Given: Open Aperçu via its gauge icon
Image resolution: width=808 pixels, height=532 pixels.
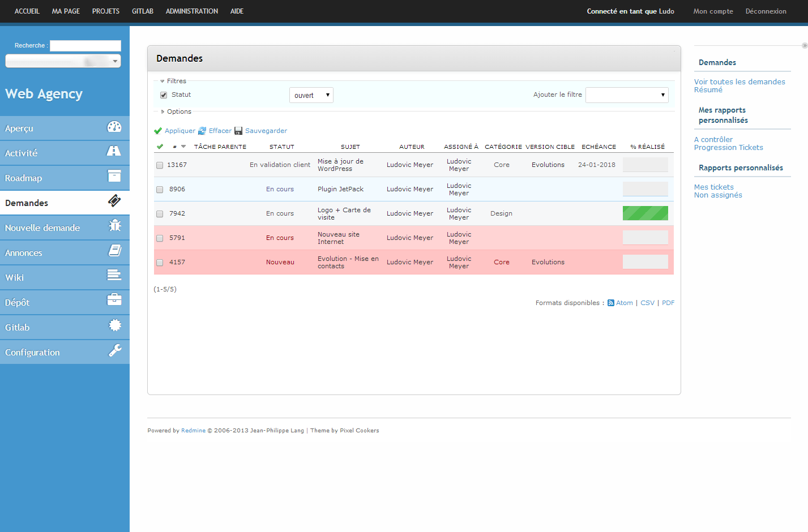Looking at the screenshot, I should [114, 127].
